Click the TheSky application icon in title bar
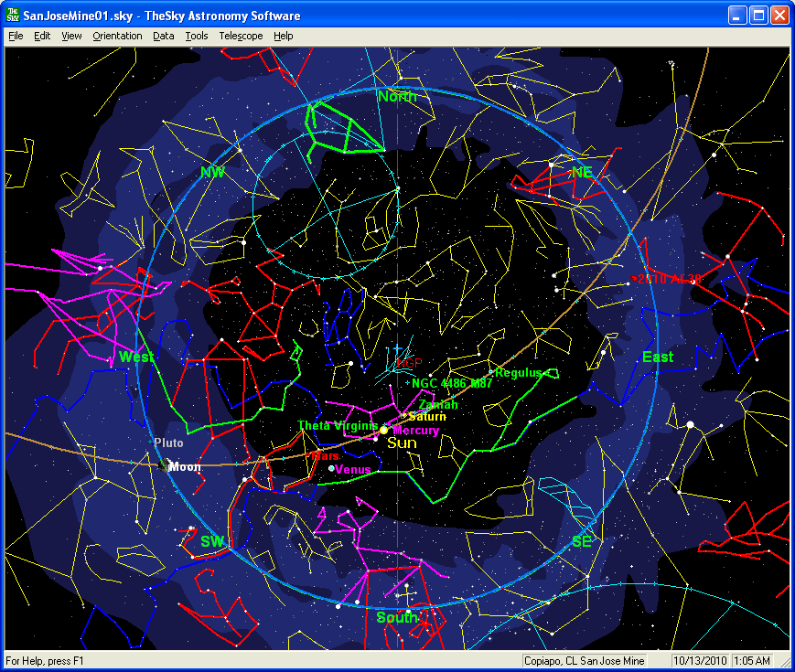795x672 pixels. point(13,16)
